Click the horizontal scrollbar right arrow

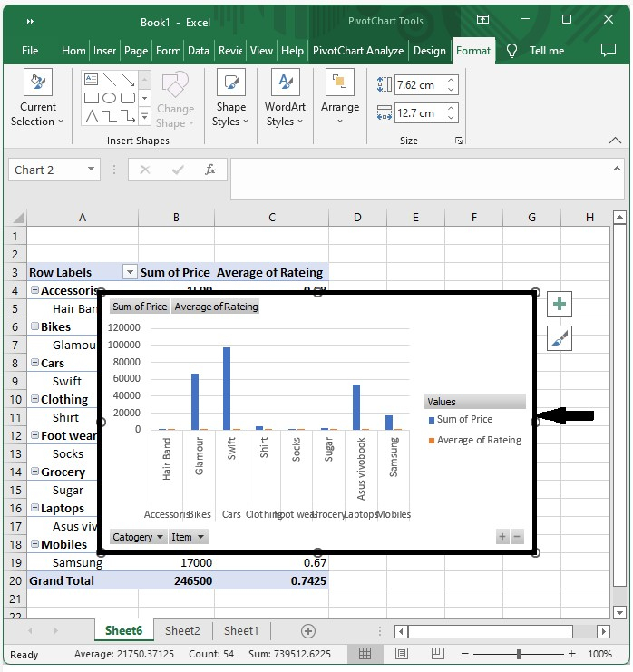pyautogui.click(x=603, y=631)
